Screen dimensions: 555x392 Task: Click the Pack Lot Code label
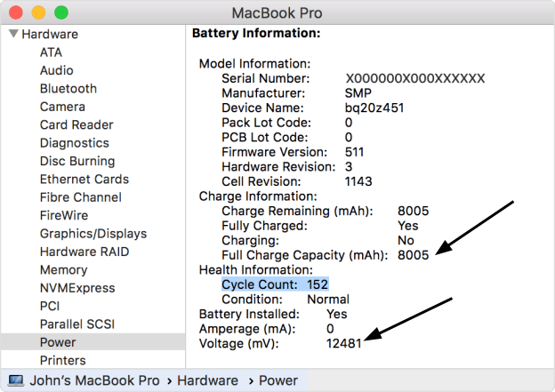[x=266, y=123]
